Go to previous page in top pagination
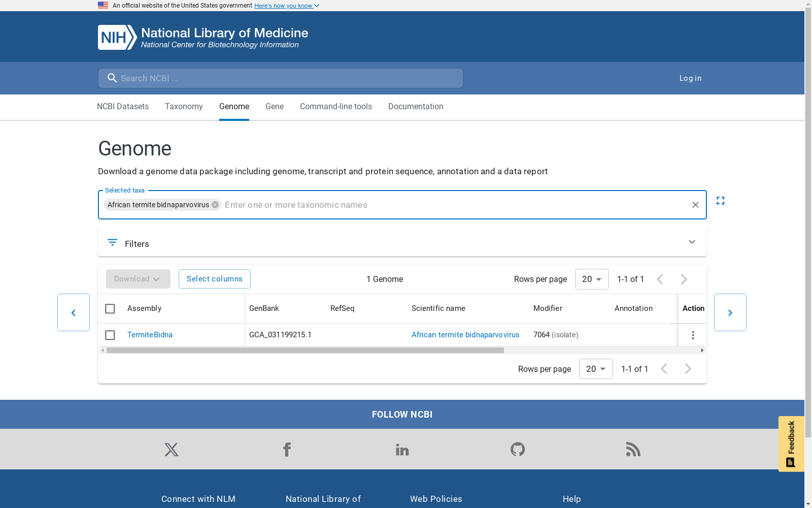This screenshot has width=812, height=508. 660,279
